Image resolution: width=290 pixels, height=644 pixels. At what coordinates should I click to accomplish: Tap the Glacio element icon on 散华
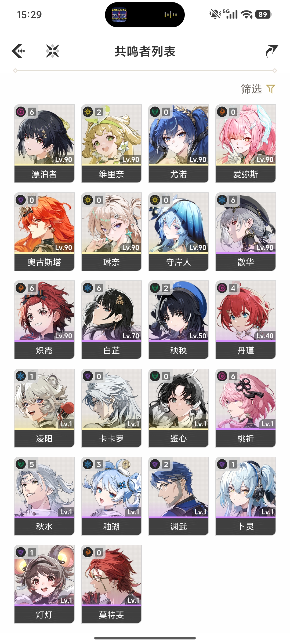click(x=222, y=200)
